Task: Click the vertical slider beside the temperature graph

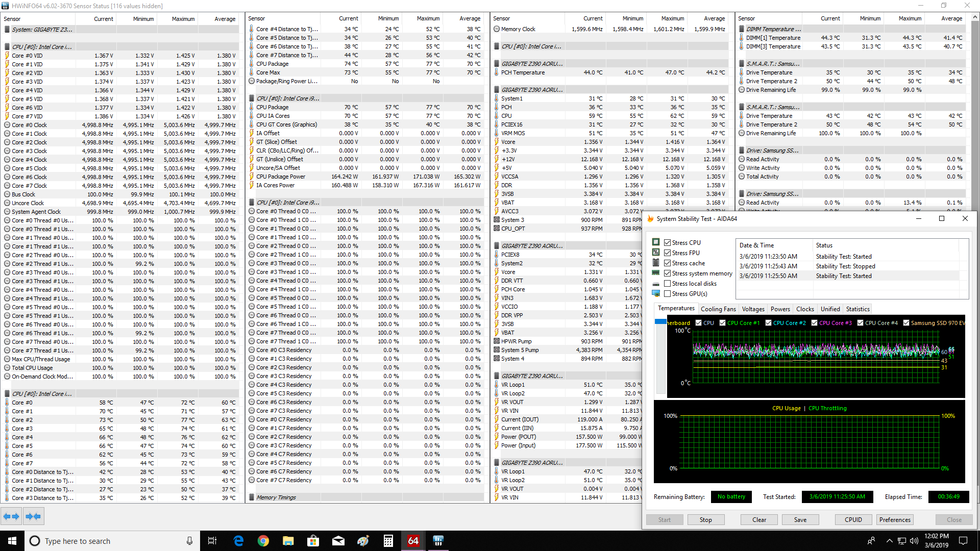Action: pos(660,357)
